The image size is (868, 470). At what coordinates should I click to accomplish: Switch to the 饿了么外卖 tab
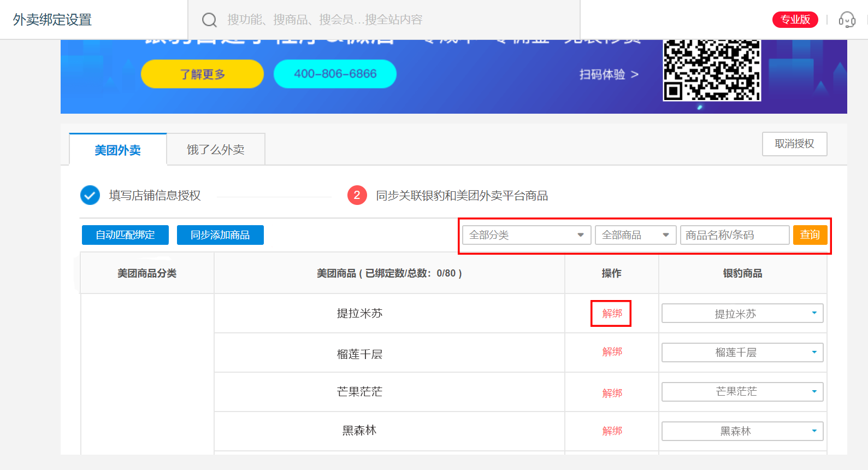(x=216, y=149)
